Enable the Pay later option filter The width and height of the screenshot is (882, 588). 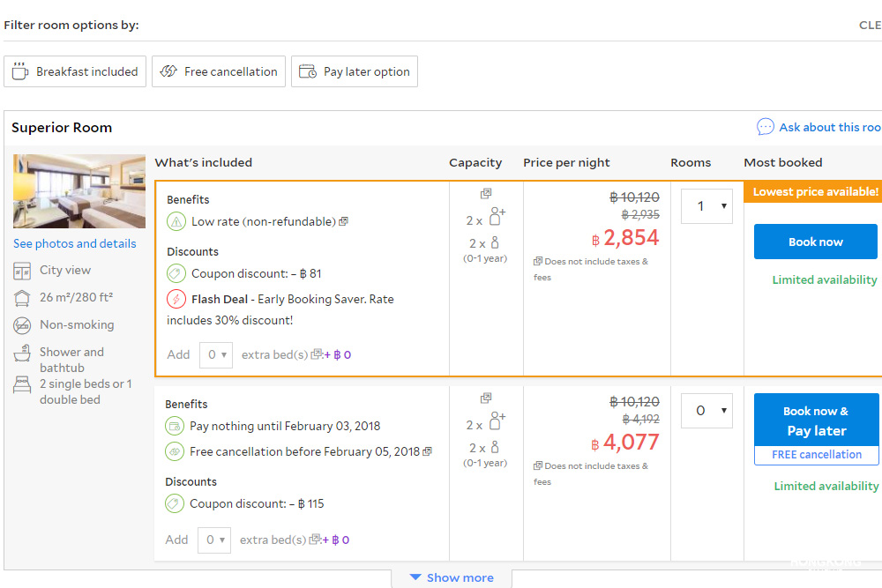(355, 71)
